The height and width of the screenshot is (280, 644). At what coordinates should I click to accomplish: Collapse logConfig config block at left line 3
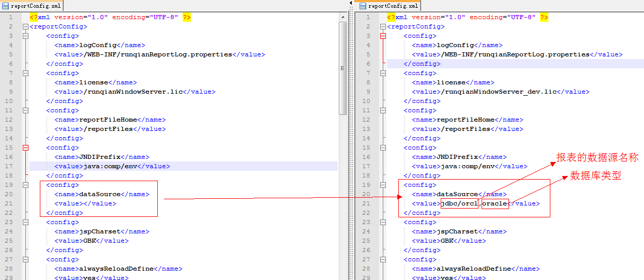click(25, 36)
